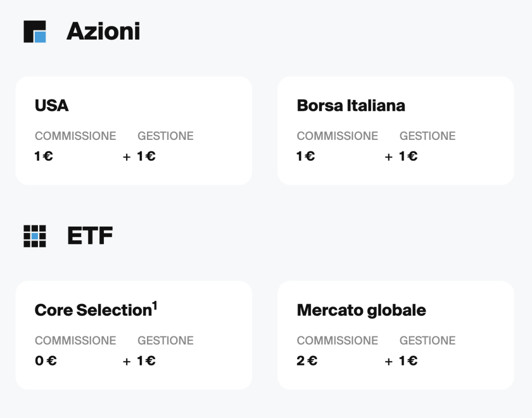532x418 pixels.
Task: Click the USA card title
Action: pos(51,106)
